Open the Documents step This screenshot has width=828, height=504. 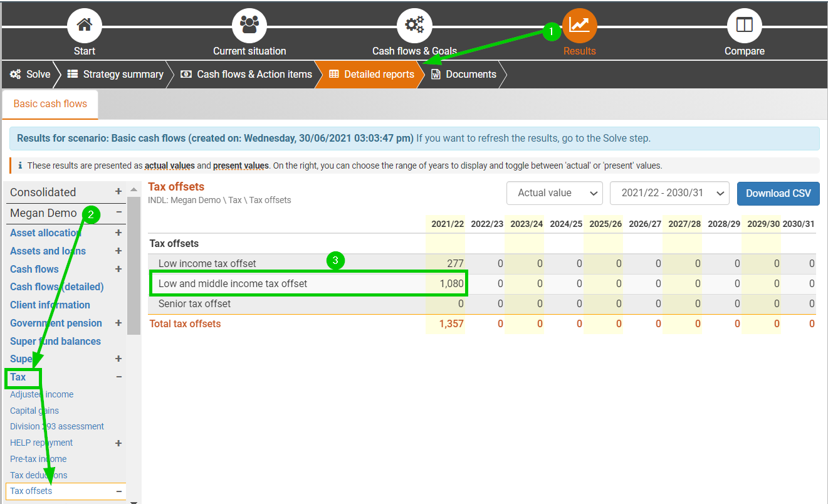pos(464,74)
